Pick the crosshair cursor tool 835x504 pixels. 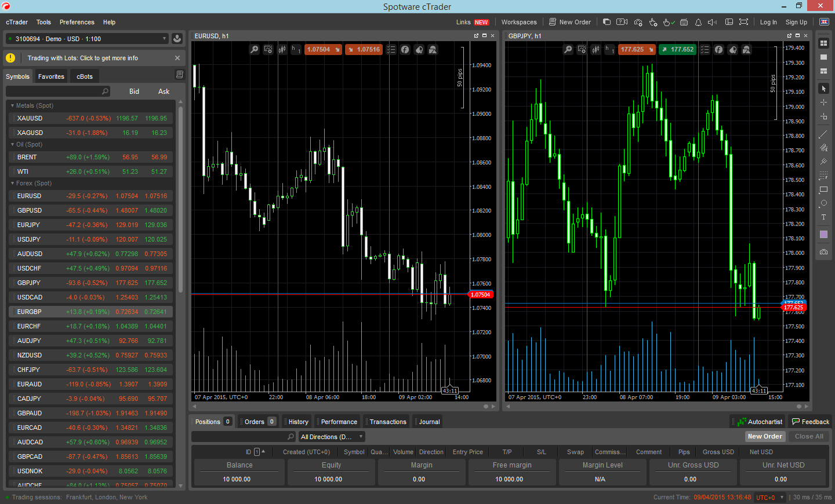tap(823, 103)
